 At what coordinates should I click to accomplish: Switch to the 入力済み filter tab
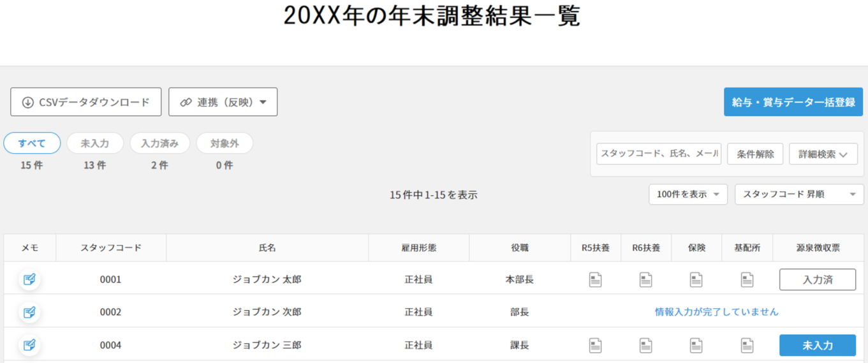pos(159,144)
